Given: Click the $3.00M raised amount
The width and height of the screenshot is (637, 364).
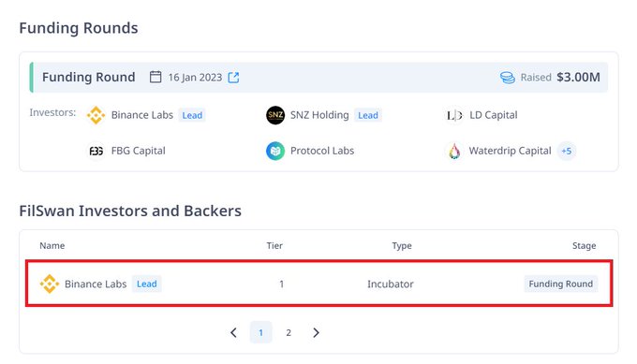Looking at the screenshot, I should point(578,77).
